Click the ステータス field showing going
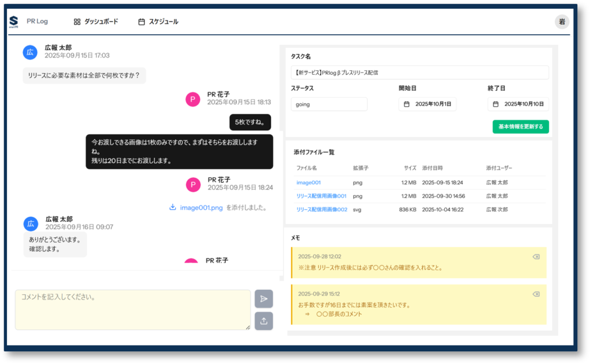 (x=329, y=104)
